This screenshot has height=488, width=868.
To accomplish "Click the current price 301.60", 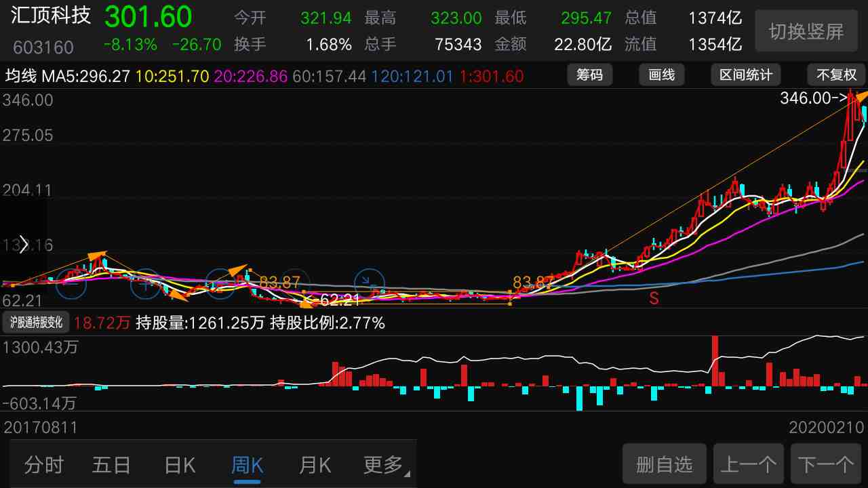I will [x=149, y=17].
